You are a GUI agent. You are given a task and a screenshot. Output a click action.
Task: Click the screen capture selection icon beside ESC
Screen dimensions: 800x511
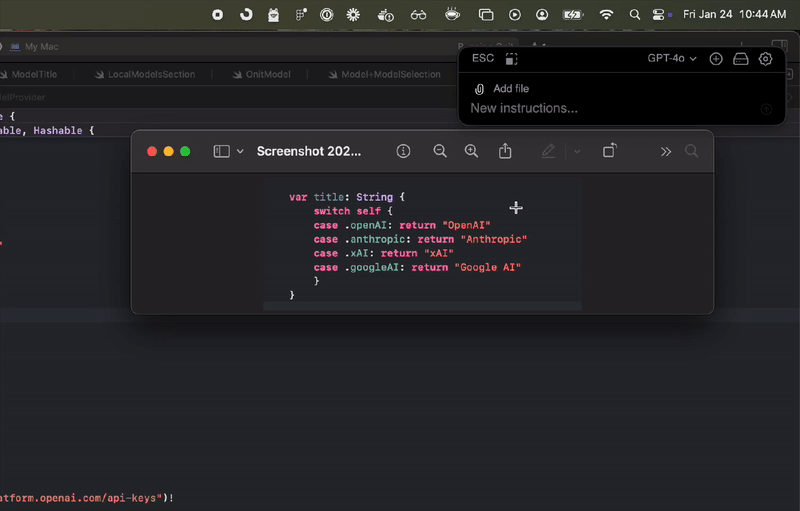pyautogui.click(x=511, y=59)
